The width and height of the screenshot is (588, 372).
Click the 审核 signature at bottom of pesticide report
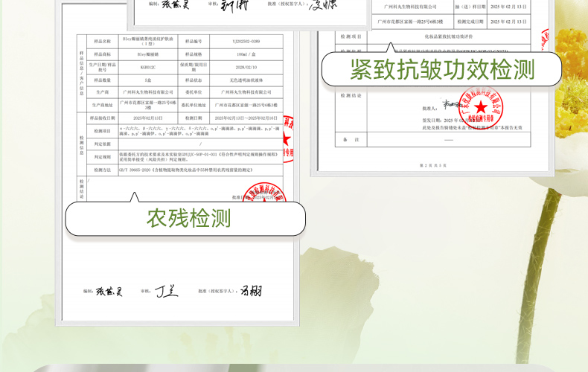coord(167,291)
